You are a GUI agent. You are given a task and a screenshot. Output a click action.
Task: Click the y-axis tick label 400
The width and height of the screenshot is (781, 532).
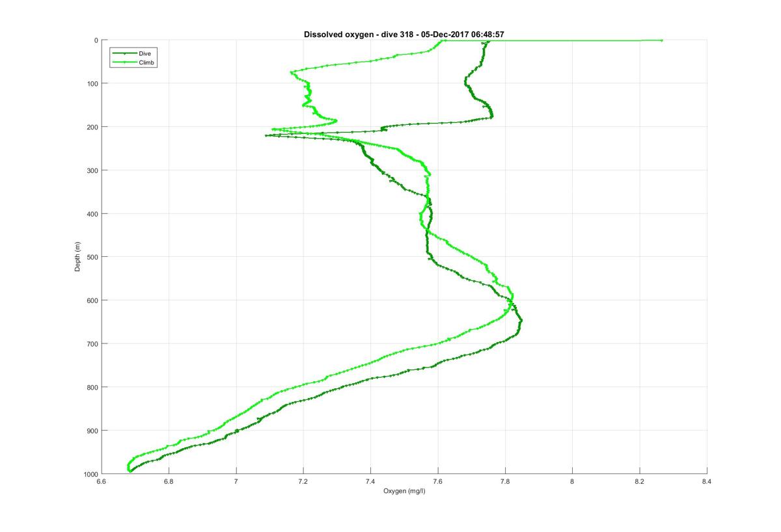[93, 213]
